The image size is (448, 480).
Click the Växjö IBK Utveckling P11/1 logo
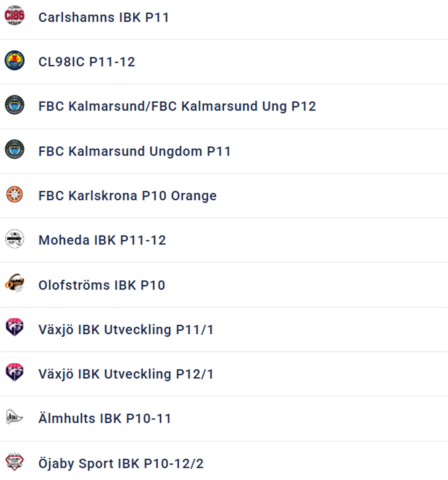click(x=14, y=327)
